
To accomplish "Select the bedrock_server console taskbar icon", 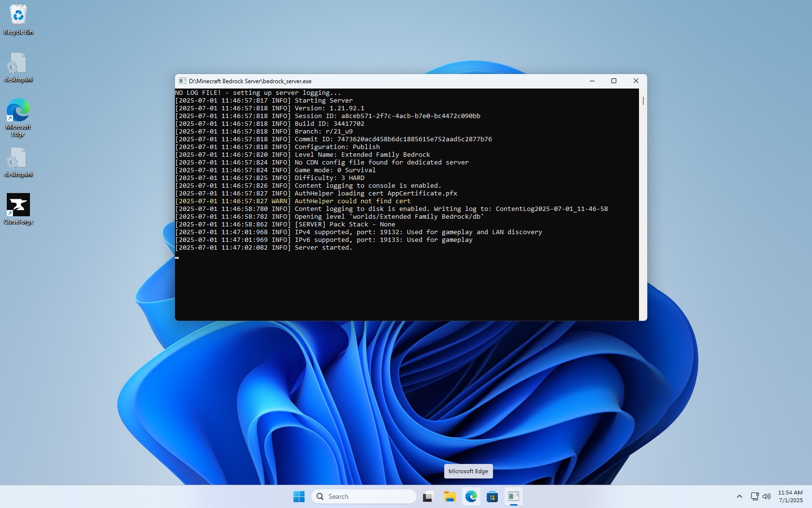I will click(514, 496).
